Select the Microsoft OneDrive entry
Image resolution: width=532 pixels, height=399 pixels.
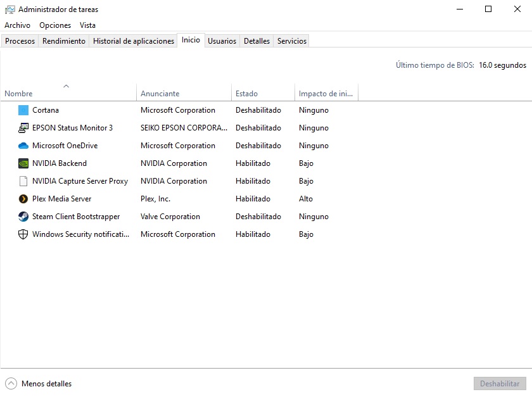[x=65, y=146]
